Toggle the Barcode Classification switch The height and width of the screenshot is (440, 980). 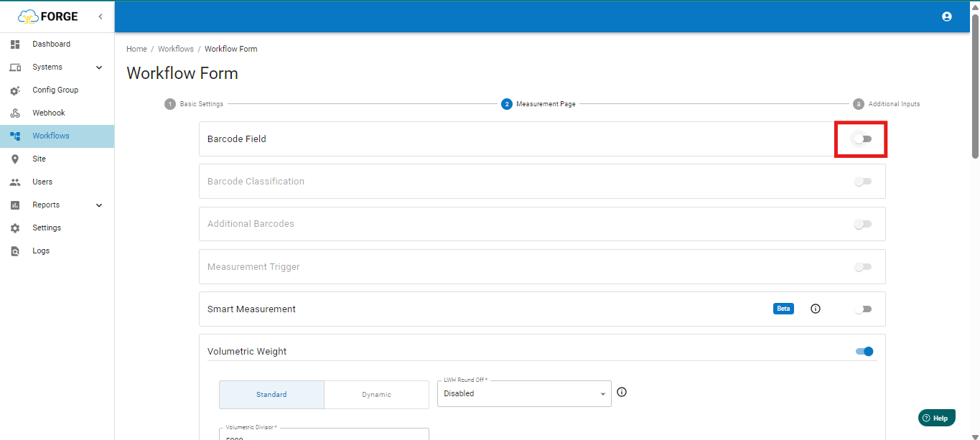click(x=862, y=182)
